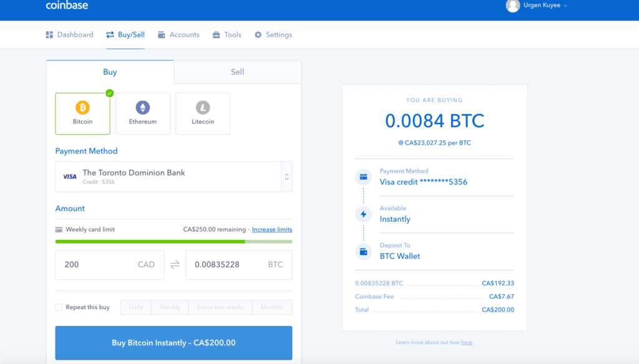Screen dimensions: 639x364
Task: Click the weekly card limit card icon
Action: [59, 229]
